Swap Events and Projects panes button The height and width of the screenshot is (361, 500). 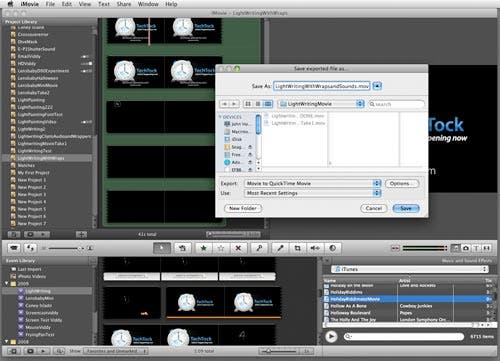(31, 248)
